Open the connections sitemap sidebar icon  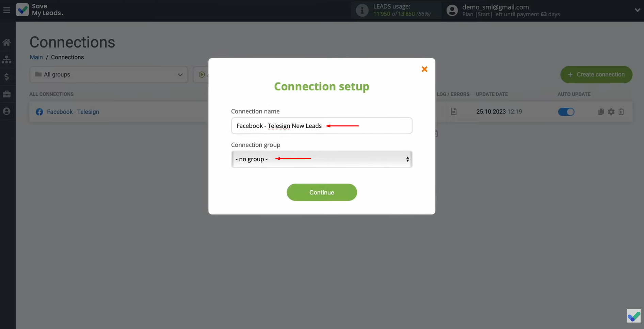tap(6, 59)
